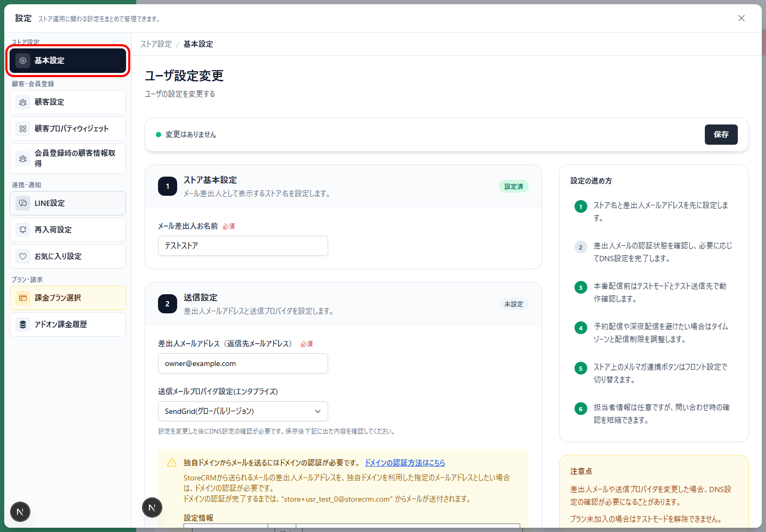Click the step 4 circle in 設定の進め方
The height and width of the screenshot is (532, 766).
pos(581,328)
